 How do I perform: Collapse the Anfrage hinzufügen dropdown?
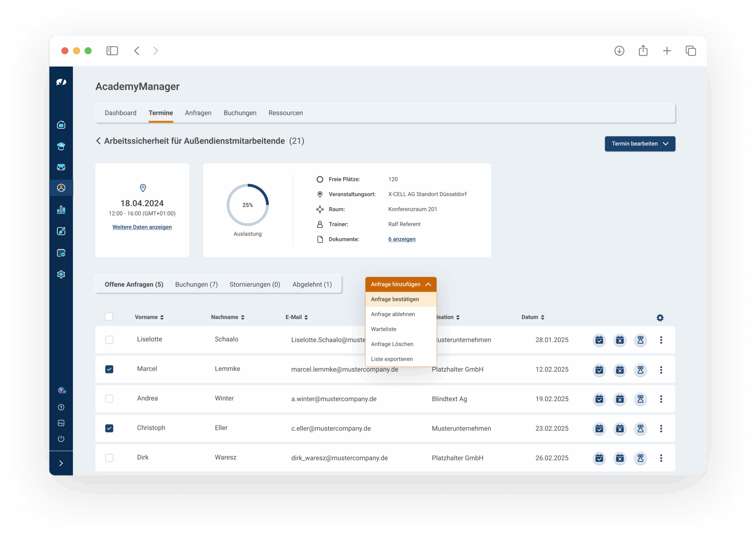pos(400,284)
